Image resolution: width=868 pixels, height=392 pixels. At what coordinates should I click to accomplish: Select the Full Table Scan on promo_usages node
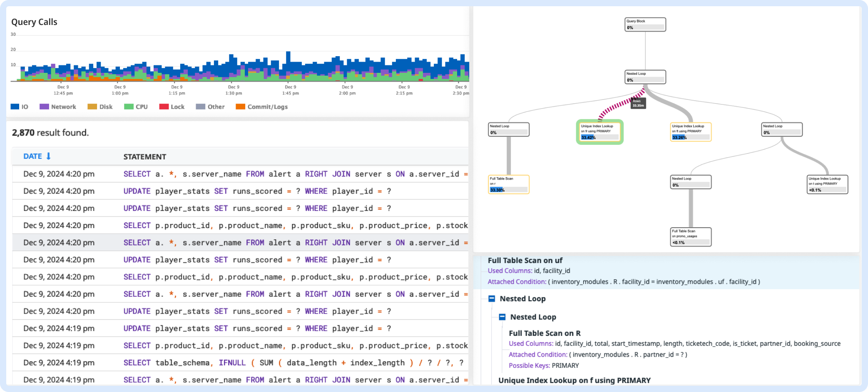click(x=691, y=237)
